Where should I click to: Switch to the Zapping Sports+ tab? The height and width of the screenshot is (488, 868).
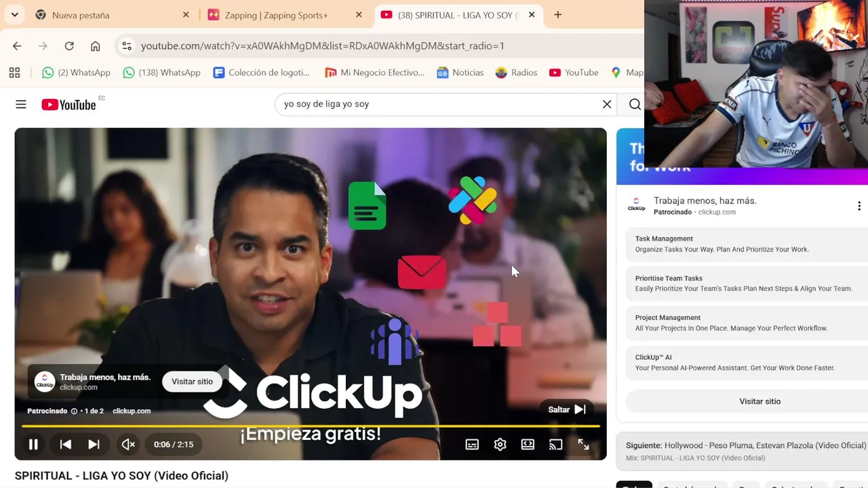[x=285, y=15]
